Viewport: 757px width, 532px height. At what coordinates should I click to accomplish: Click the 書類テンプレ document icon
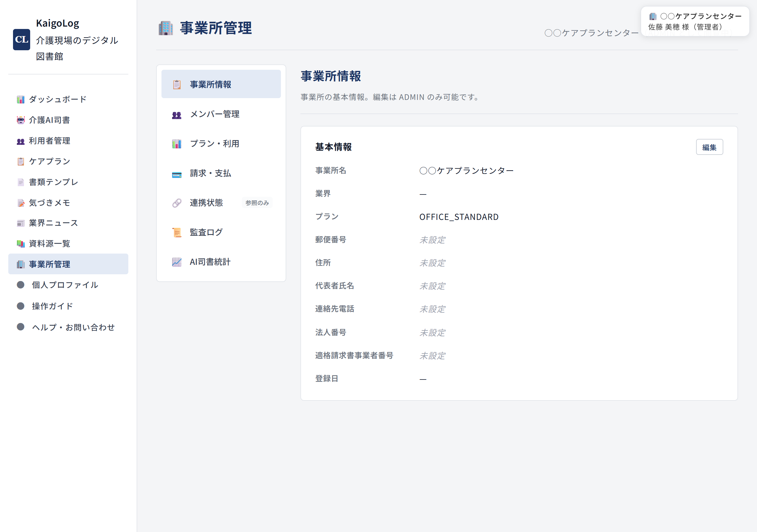click(x=21, y=182)
